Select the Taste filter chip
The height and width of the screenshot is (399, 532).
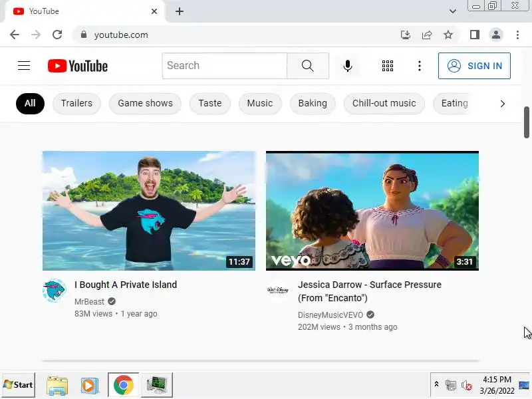click(210, 103)
